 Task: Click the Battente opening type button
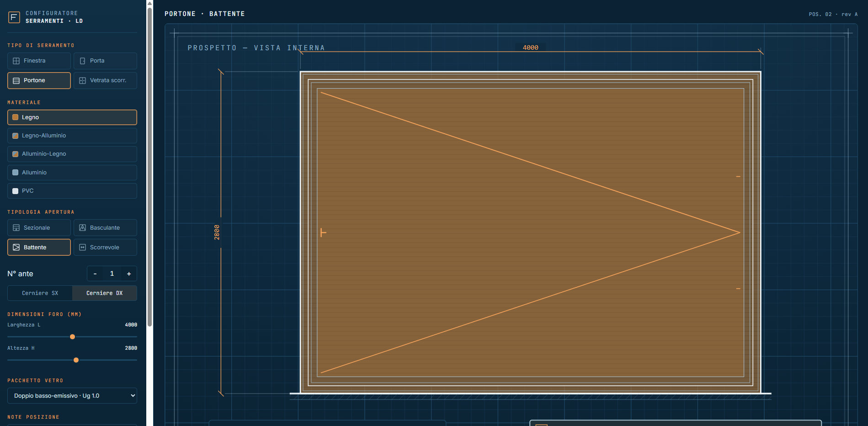point(39,247)
